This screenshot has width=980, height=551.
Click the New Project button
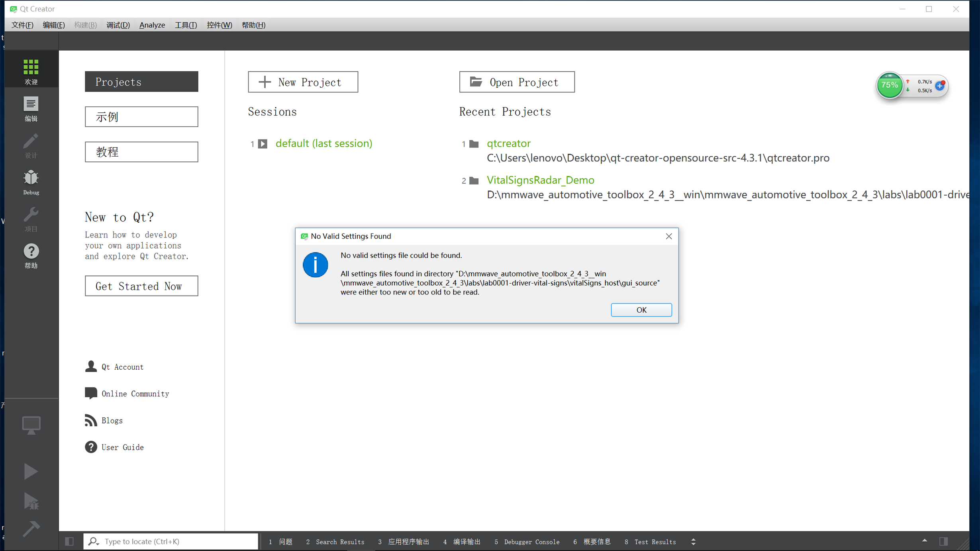303,82
